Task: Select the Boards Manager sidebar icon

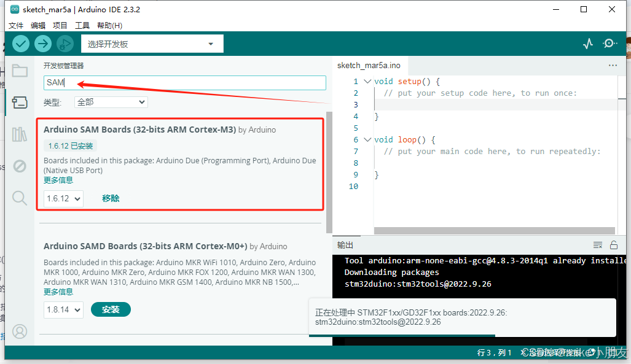Action: 20,102
